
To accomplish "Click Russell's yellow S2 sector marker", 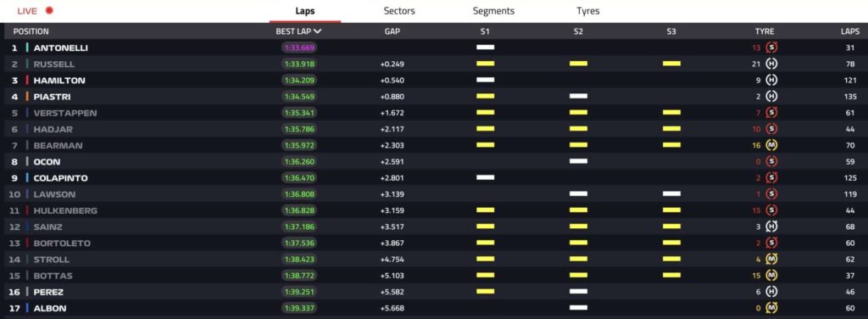I will click(578, 64).
